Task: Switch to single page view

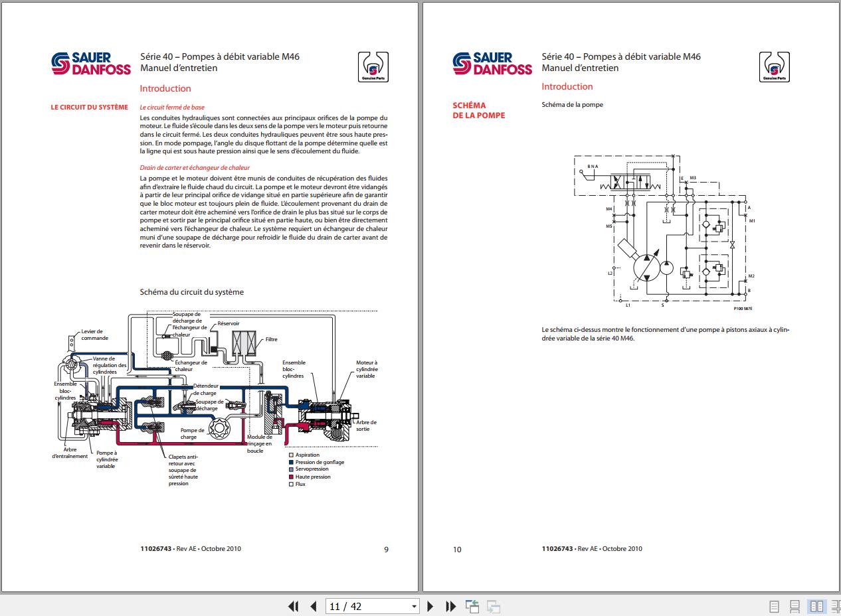Action: pyautogui.click(x=774, y=606)
